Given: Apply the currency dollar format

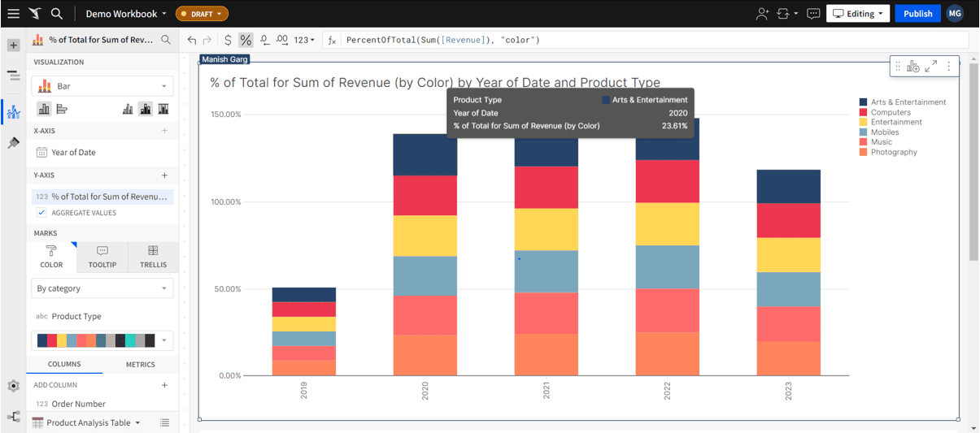Looking at the screenshot, I should (x=228, y=40).
